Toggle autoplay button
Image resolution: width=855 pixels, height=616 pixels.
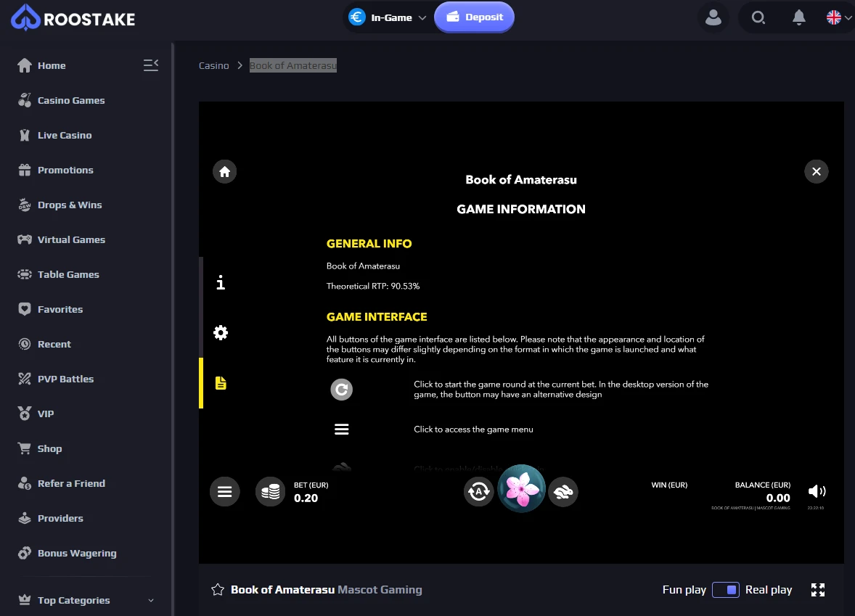[x=479, y=492]
